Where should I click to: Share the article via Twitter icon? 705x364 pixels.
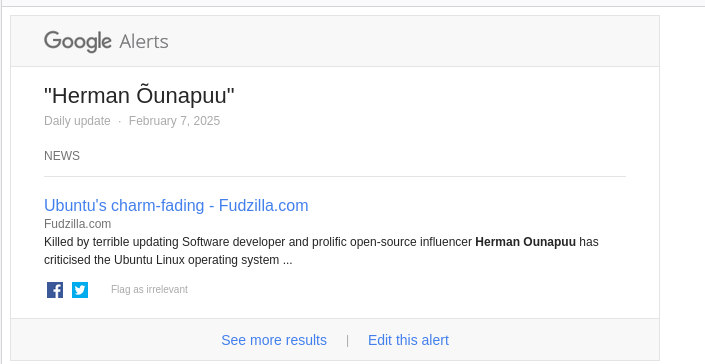point(80,290)
